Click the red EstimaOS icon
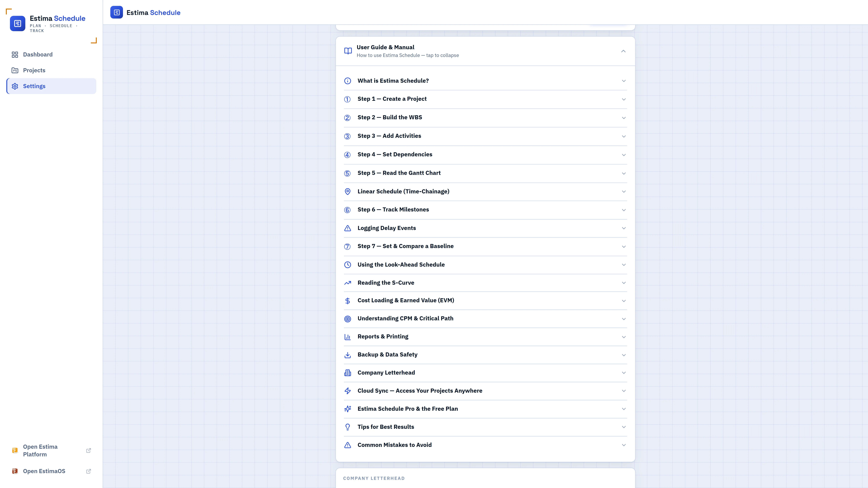868x488 pixels. click(x=15, y=471)
